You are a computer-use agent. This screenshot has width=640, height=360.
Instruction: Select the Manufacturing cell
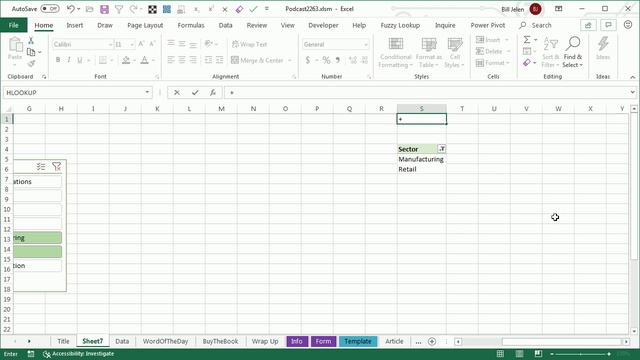[422, 159]
